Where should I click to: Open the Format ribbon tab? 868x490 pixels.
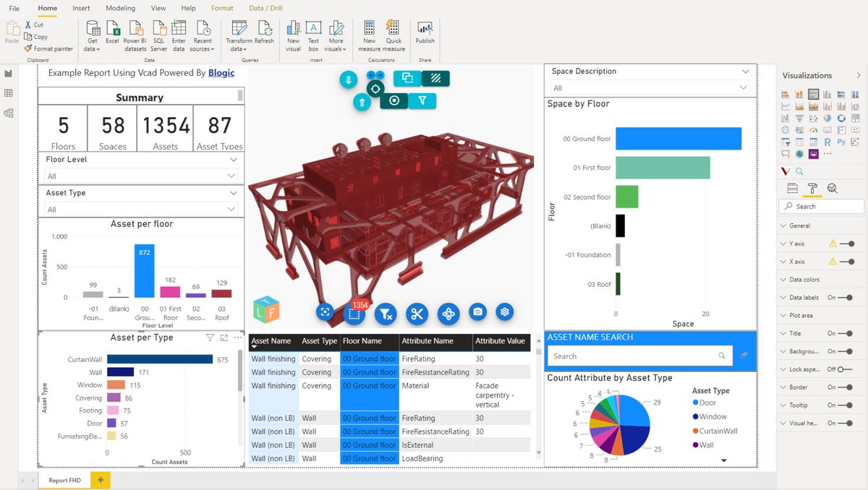pyautogui.click(x=222, y=8)
